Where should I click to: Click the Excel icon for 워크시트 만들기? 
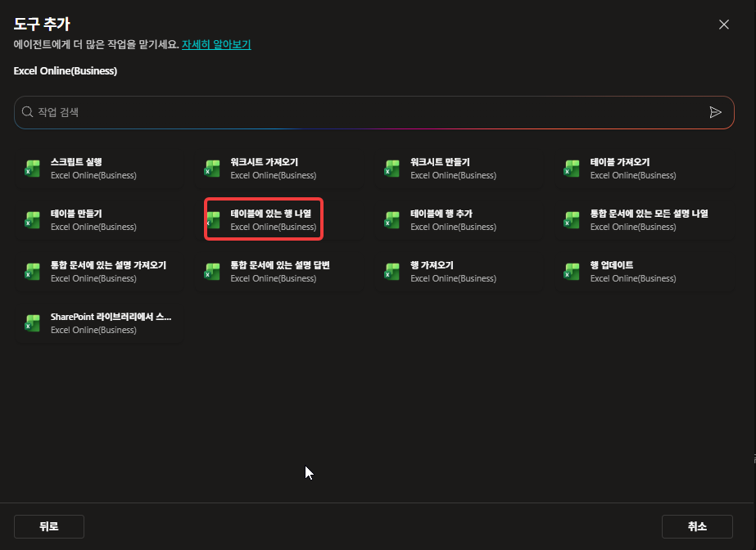pos(392,169)
